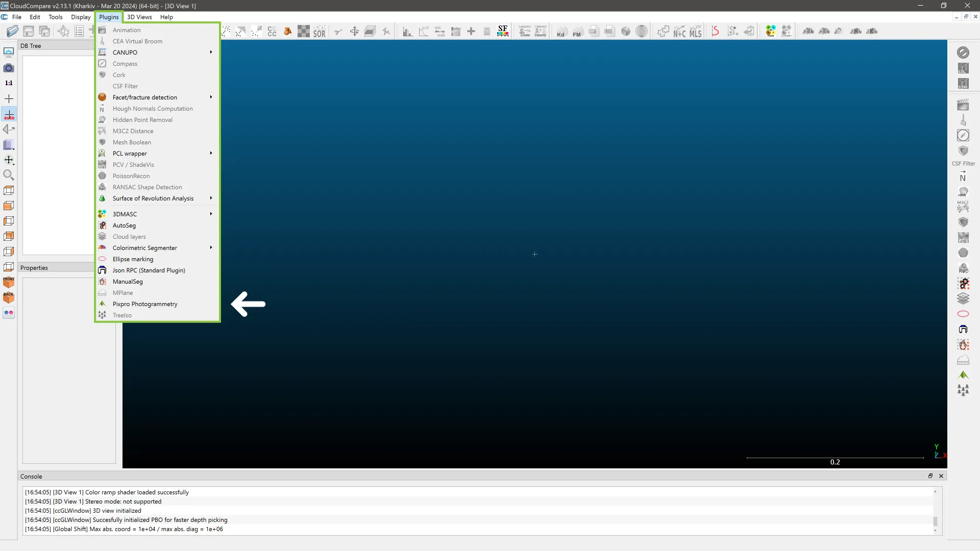
Task: Click the SF scalar field color icon
Action: pos(503,31)
